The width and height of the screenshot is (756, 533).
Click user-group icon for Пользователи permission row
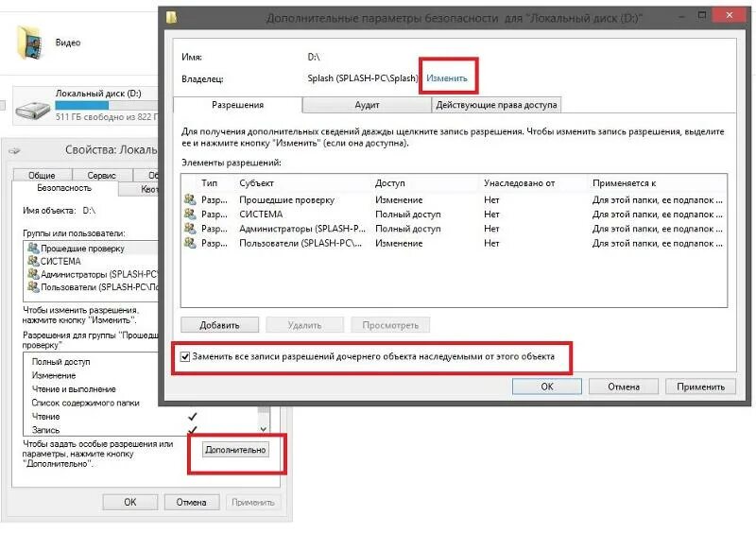190,243
